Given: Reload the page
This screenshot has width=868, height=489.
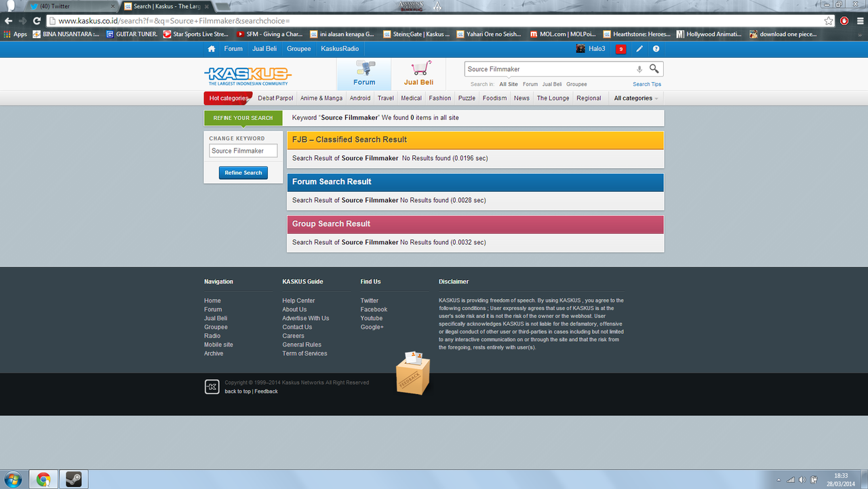Looking at the screenshot, I should tap(37, 21).
